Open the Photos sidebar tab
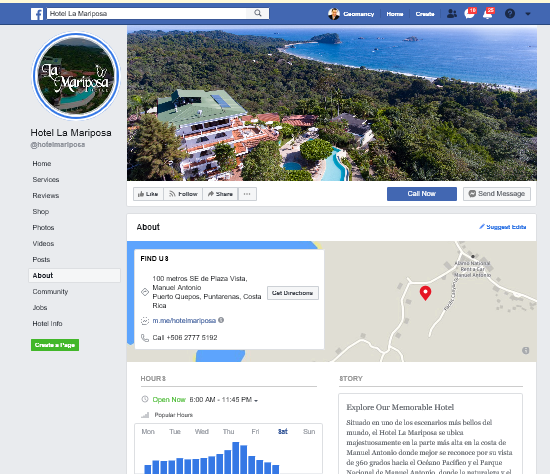This screenshot has height=474, width=550. [x=43, y=228]
